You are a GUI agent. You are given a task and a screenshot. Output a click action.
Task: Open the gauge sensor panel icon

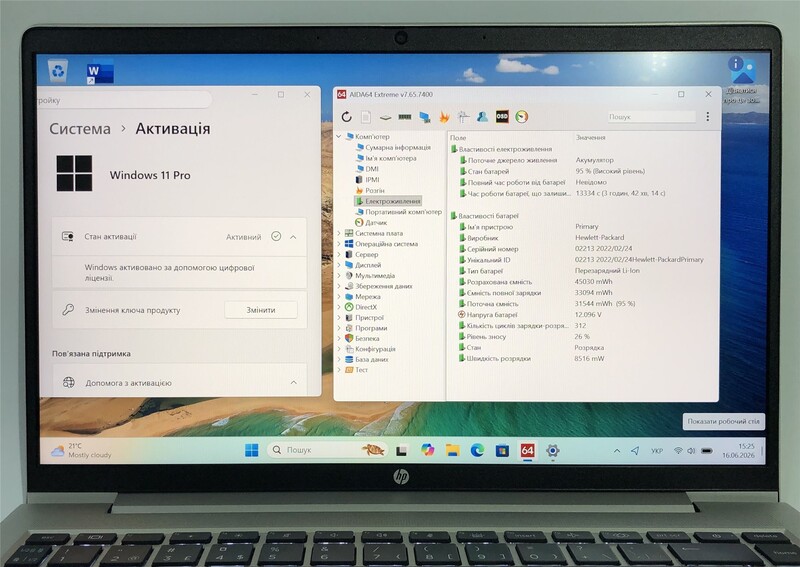point(521,117)
